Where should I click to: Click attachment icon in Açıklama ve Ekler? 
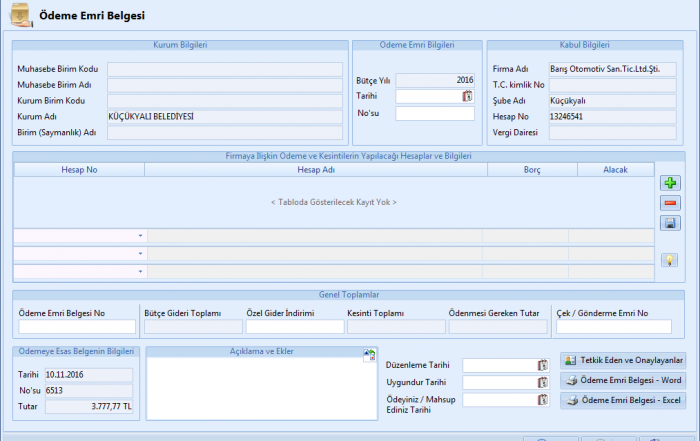pos(370,355)
